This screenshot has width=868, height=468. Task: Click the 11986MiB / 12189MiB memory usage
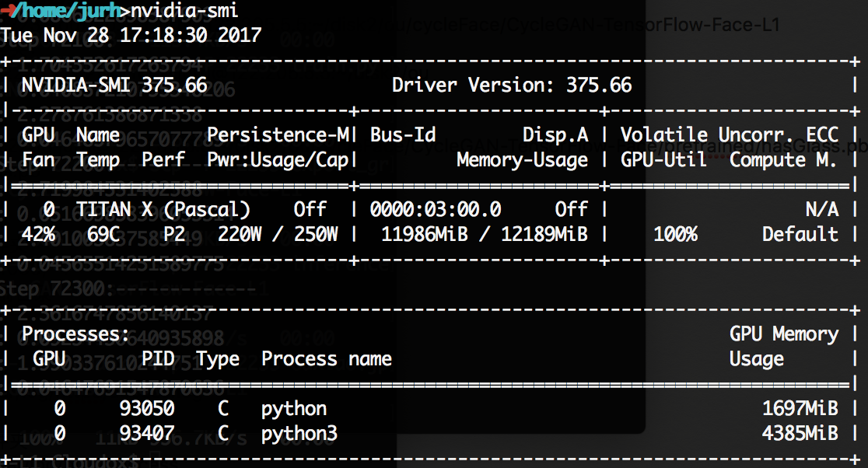point(484,234)
